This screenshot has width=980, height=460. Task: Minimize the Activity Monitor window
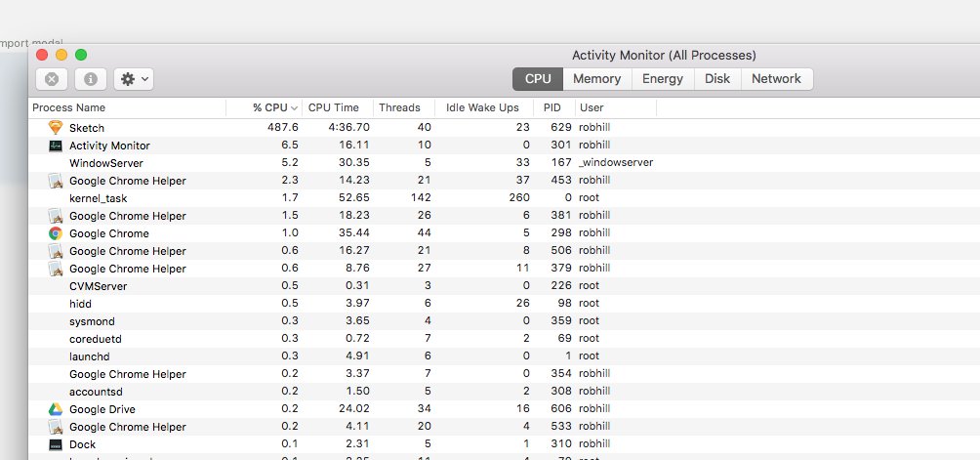(x=61, y=55)
